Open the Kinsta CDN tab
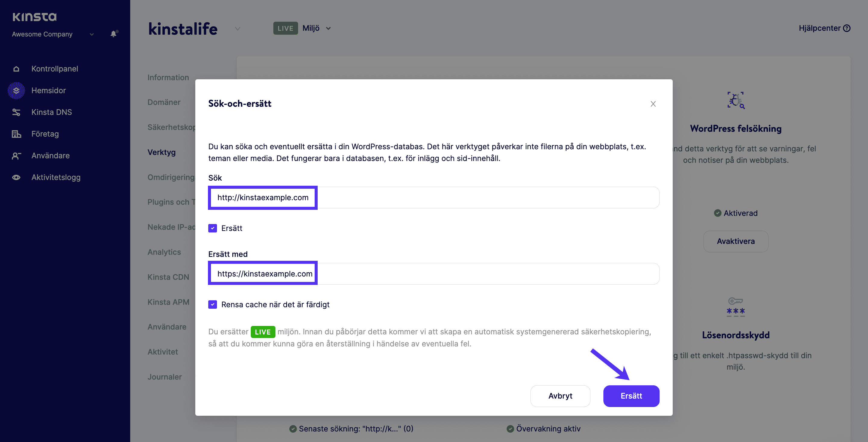The width and height of the screenshot is (868, 442). click(168, 277)
